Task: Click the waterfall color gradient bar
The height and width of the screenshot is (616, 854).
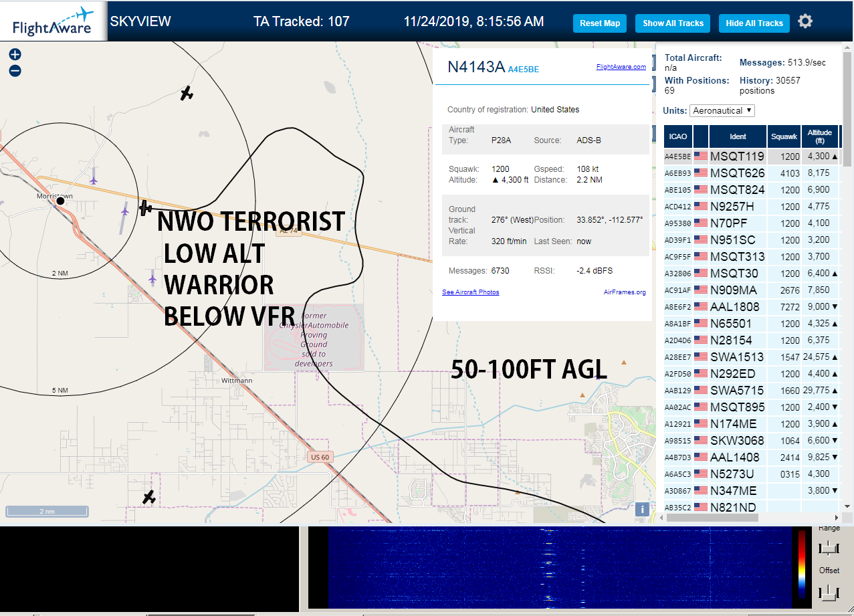Action: tap(802, 564)
